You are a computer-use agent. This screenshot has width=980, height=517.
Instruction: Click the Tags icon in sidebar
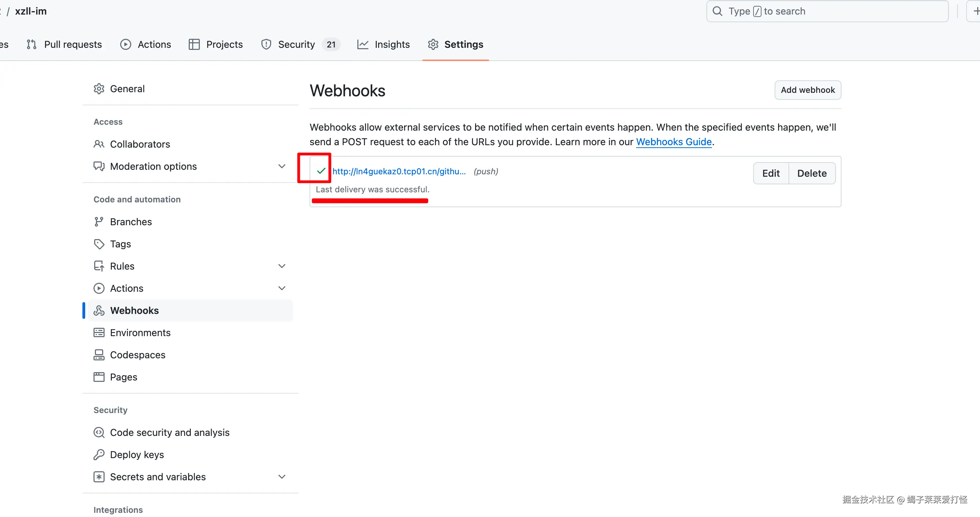click(x=99, y=244)
